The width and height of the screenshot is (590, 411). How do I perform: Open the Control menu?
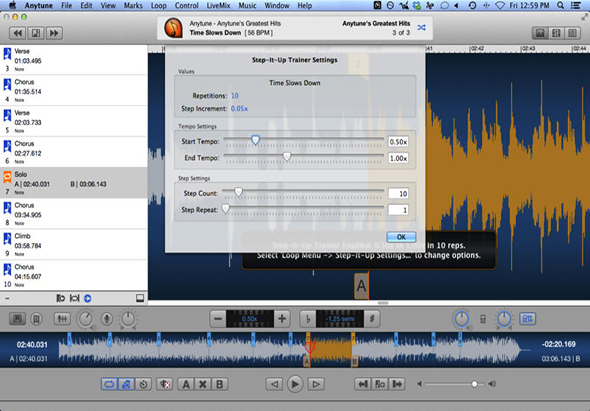187,6
